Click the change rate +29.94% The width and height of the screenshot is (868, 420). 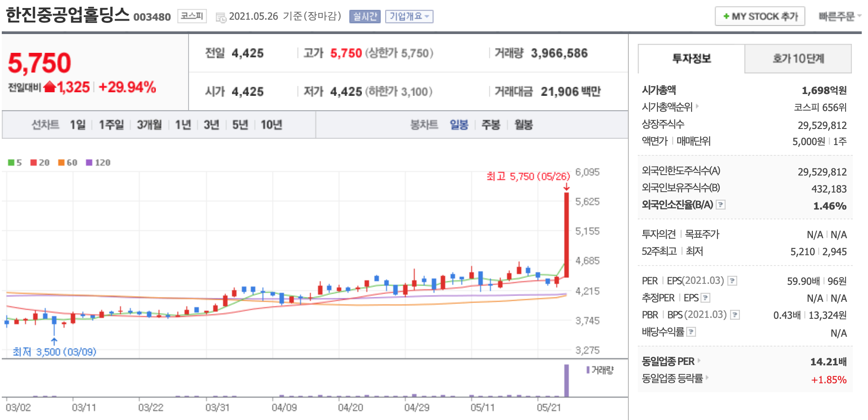(127, 87)
